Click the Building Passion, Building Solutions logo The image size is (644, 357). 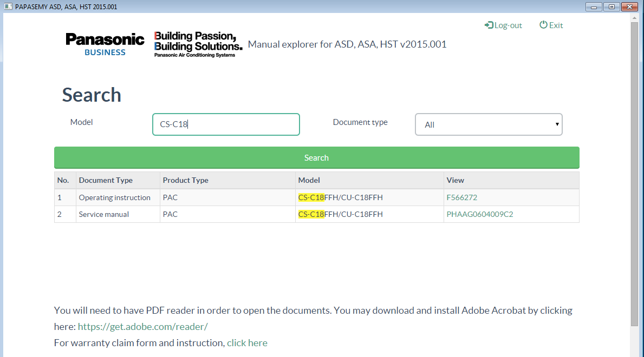click(198, 44)
